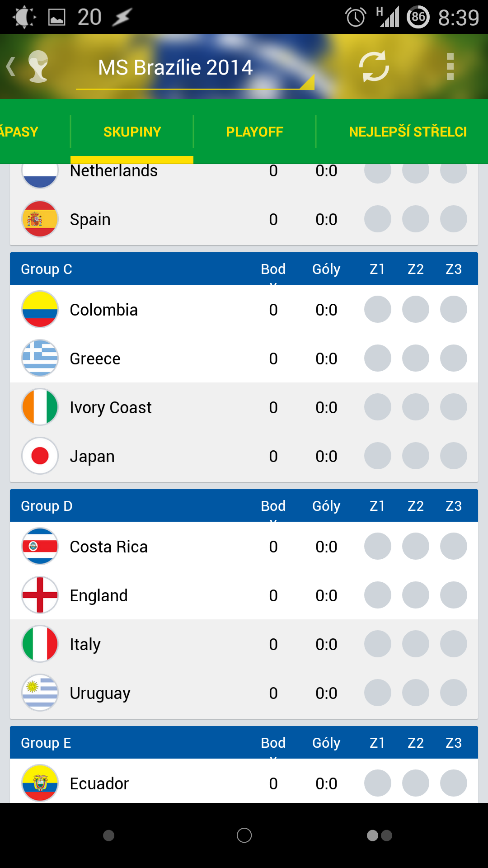
Task: Tap the Costa Rica flag icon
Action: pyautogui.click(x=40, y=547)
